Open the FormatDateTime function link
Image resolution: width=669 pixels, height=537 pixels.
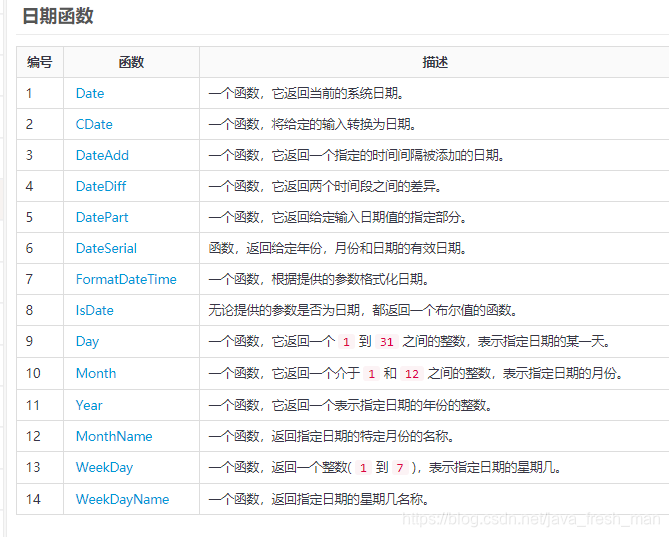point(126,279)
